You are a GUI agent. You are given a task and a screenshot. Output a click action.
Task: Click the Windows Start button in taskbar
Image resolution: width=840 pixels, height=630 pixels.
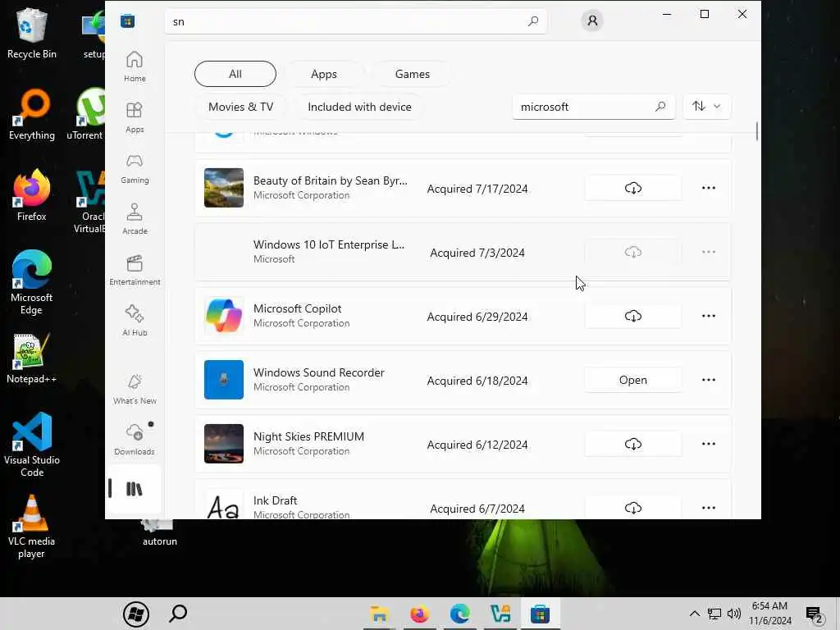click(136, 614)
